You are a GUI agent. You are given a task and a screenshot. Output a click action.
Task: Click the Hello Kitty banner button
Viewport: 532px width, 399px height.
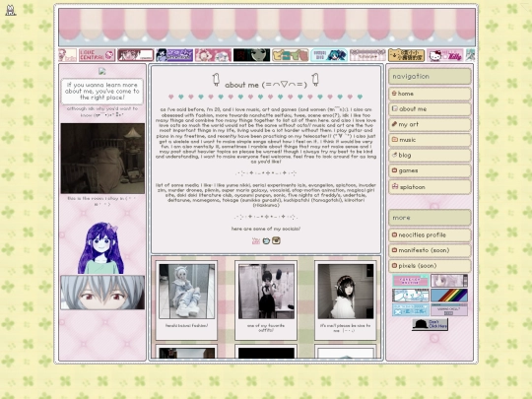point(444,55)
